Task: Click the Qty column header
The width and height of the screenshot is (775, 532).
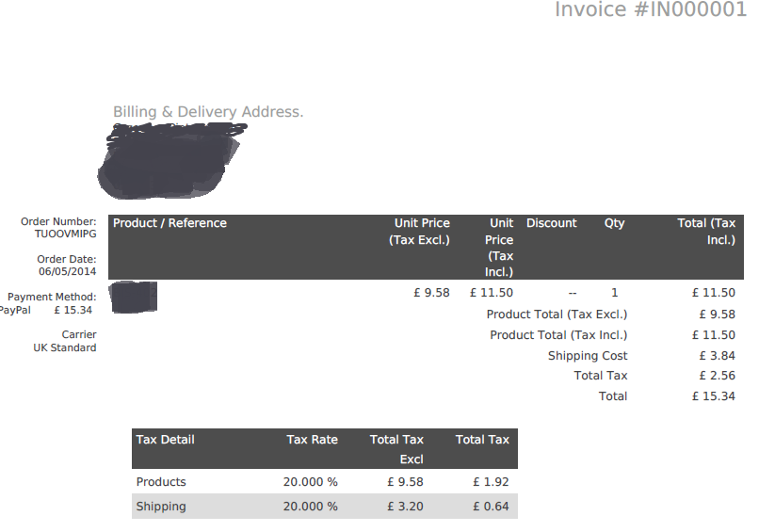Action: [614, 223]
